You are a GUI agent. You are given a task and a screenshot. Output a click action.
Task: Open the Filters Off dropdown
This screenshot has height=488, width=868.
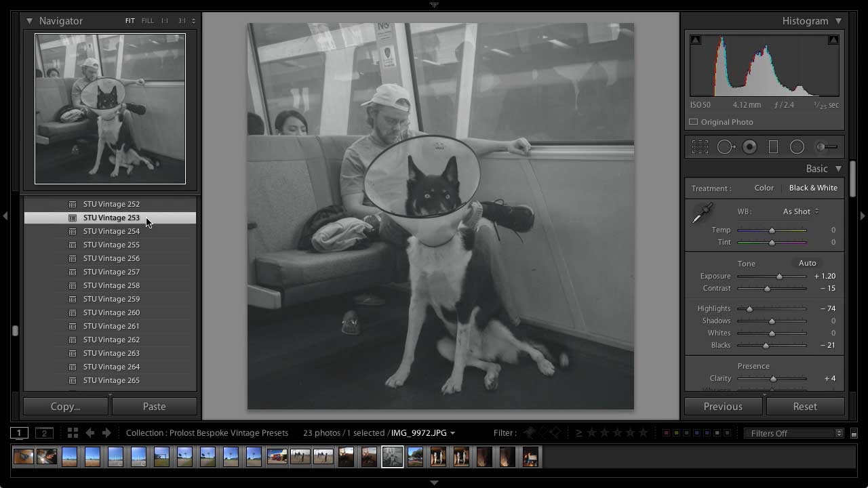pos(793,433)
